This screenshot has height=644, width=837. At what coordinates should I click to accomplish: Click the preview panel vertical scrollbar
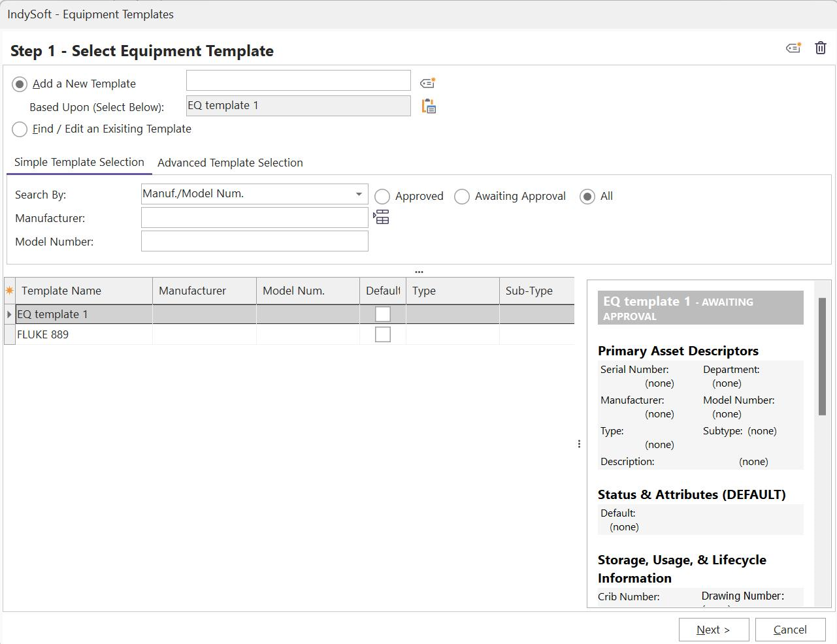coord(822,356)
